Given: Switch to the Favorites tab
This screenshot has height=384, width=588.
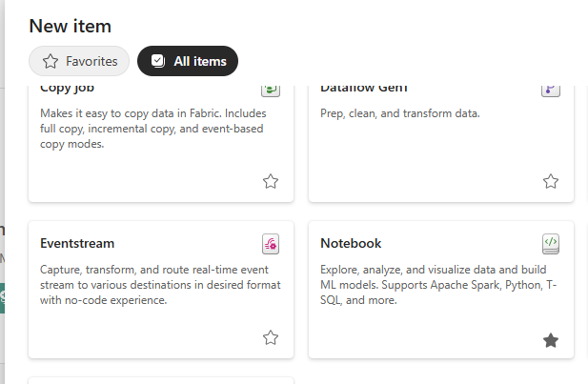Looking at the screenshot, I should pos(79,61).
